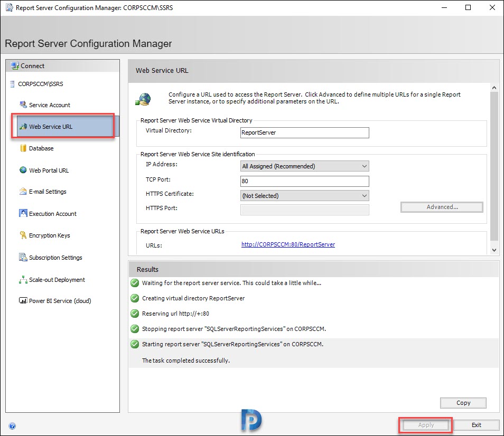The width and height of the screenshot is (504, 436).
Task: Click the globe icon beside the description
Action: pos(143,99)
